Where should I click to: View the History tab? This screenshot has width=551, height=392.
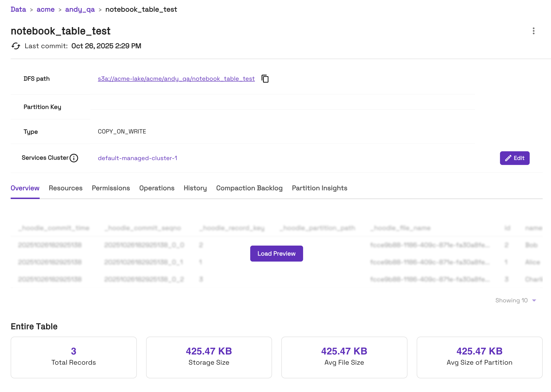[195, 188]
